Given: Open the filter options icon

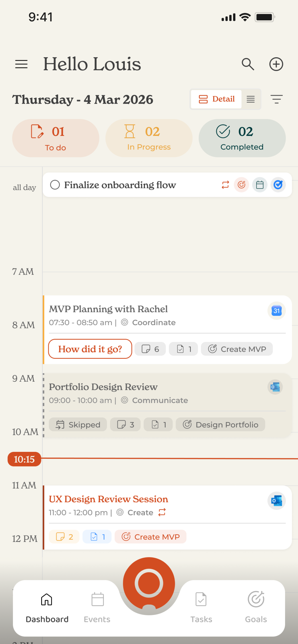Looking at the screenshot, I should pyautogui.click(x=276, y=99).
